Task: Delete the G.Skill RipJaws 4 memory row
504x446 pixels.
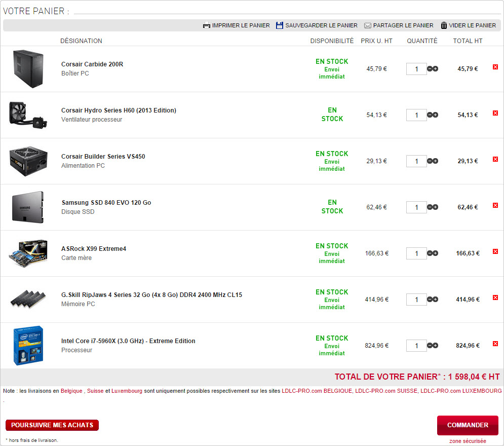Action: [495, 298]
